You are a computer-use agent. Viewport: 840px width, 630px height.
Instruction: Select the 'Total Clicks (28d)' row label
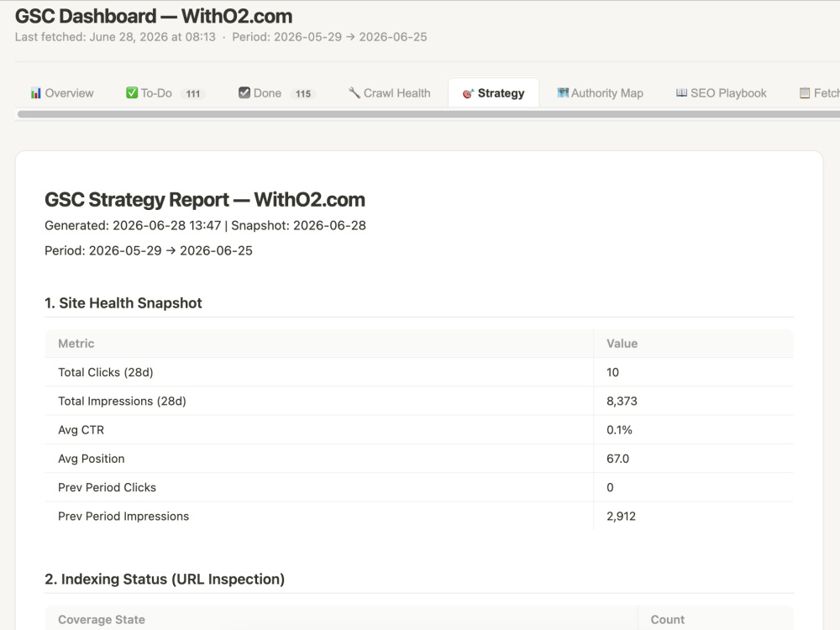106,372
